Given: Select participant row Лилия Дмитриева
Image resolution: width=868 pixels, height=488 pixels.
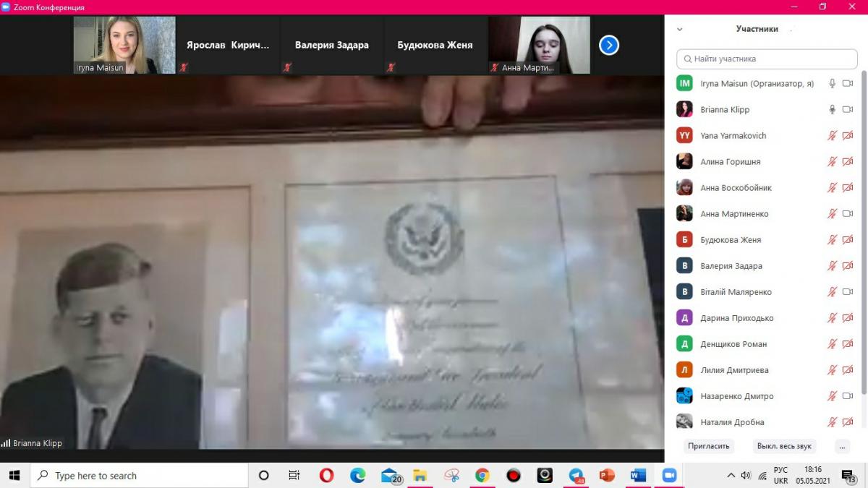Looking at the screenshot, I should tap(765, 370).
